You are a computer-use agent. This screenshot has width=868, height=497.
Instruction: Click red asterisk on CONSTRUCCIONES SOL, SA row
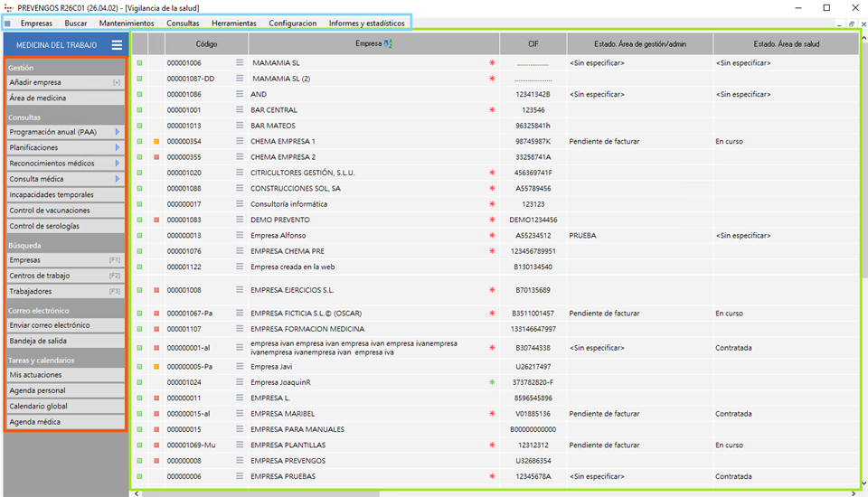tap(492, 189)
